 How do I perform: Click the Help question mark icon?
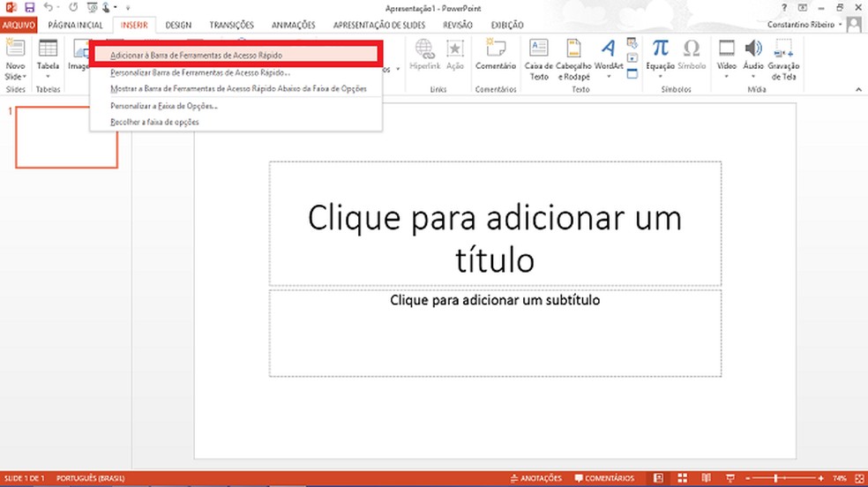[784, 8]
